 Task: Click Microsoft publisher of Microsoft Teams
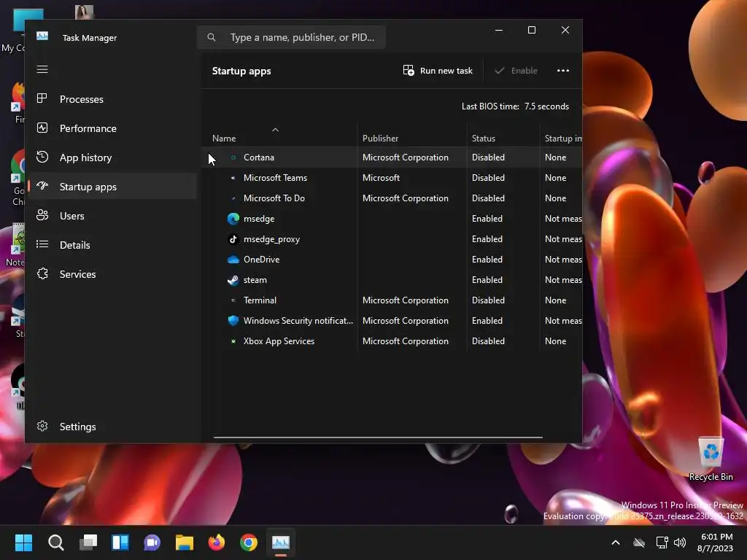tap(381, 178)
